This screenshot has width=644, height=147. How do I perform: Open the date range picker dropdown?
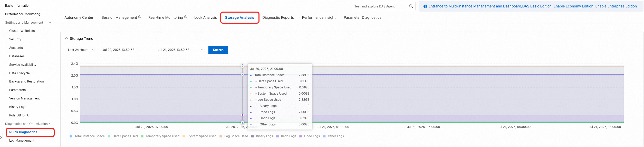202,50
